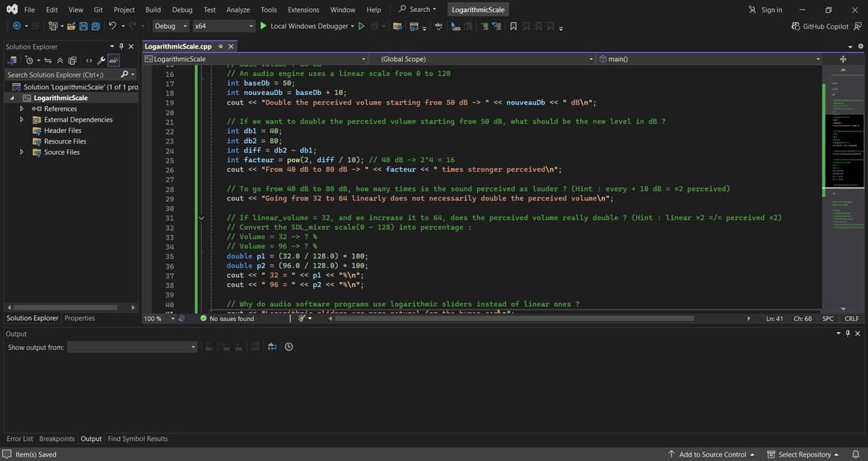Click the Pending Changes Filter clock icon
This screenshot has width=868, height=461.
[x=29, y=60]
